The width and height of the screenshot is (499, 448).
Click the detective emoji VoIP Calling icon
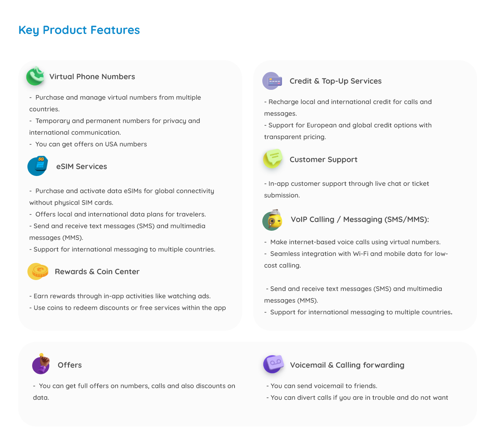click(x=273, y=220)
